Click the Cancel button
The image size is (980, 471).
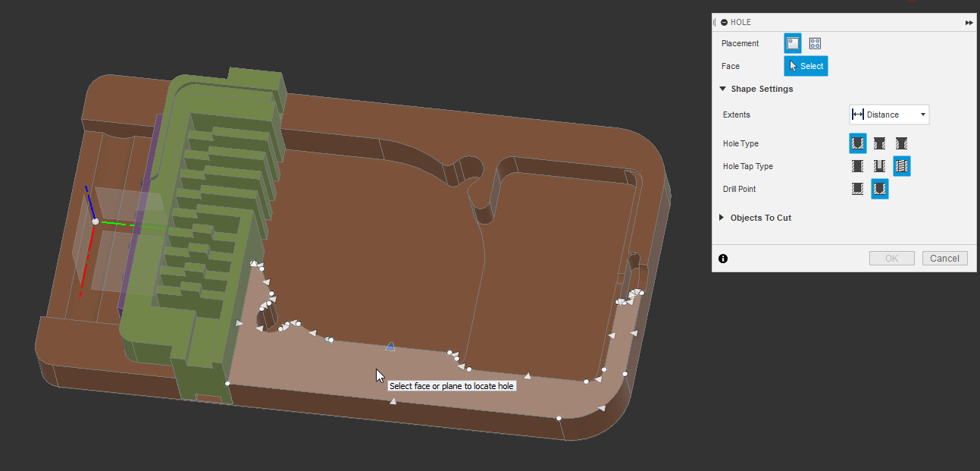[x=945, y=259]
